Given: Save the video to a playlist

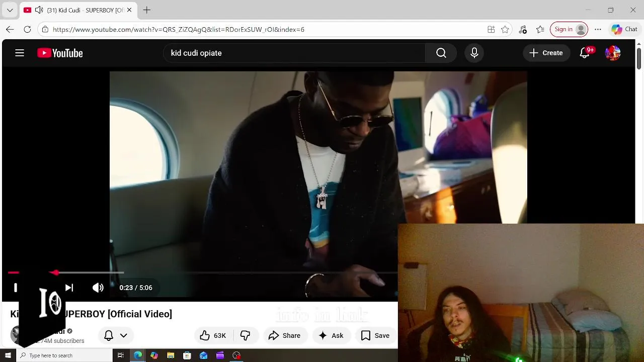Looking at the screenshot, I should 375,335.
